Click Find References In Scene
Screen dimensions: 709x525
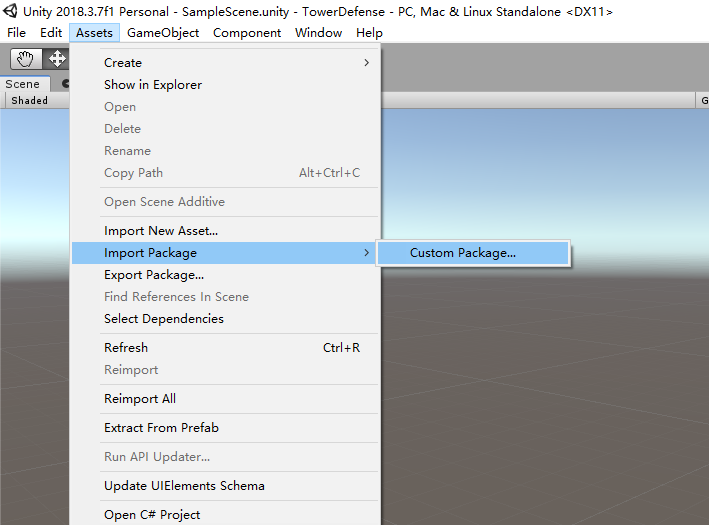pos(225,297)
